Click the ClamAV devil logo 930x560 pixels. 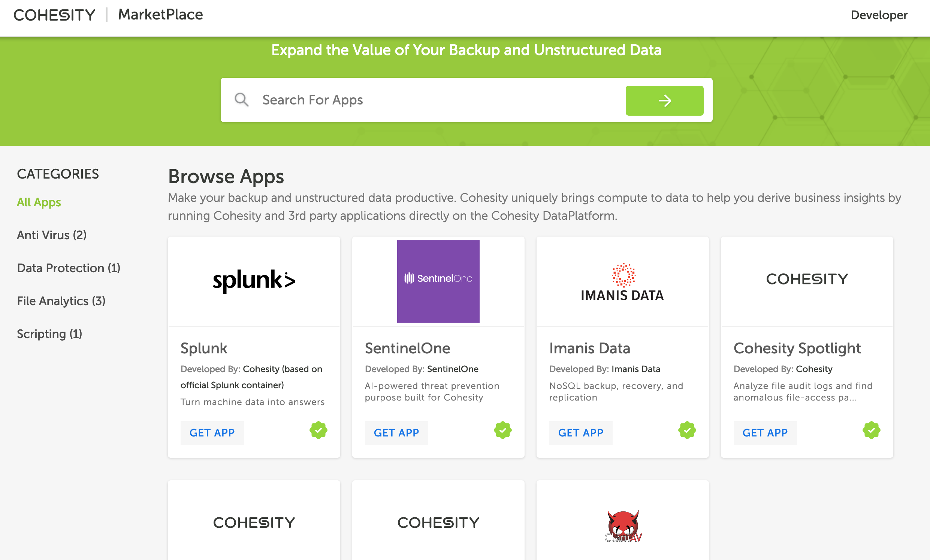pyautogui.click(x=622, y=526)
